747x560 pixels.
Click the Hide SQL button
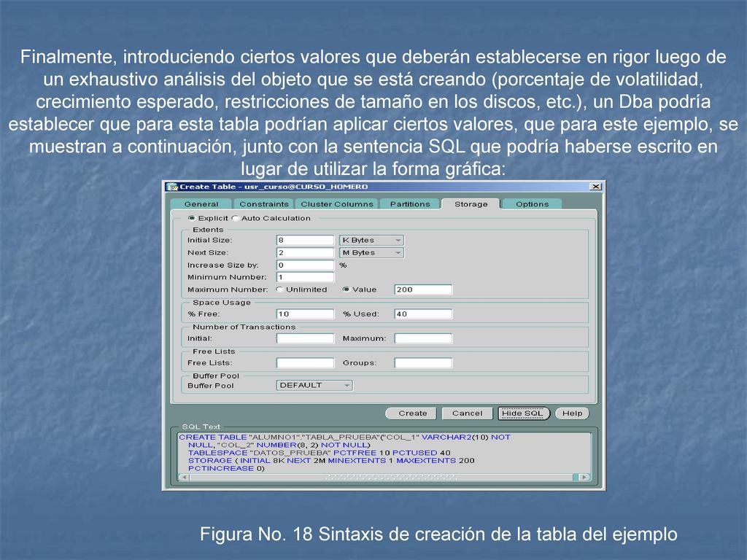(x=523, y=413)
